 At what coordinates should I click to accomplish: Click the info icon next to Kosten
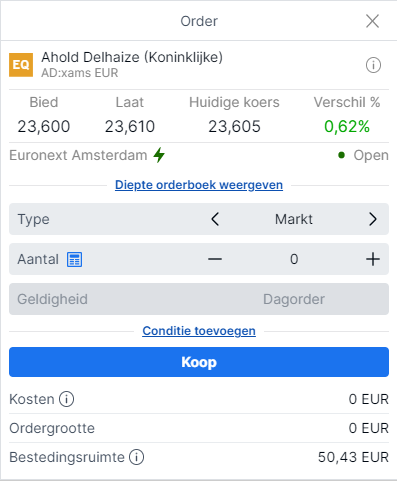[x=66, y=399]
